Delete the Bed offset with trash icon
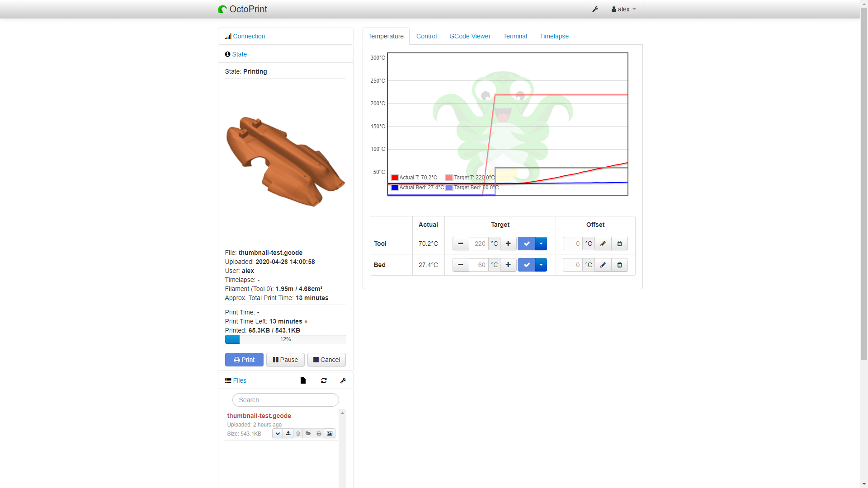868x488 pixels. point(619,265)
